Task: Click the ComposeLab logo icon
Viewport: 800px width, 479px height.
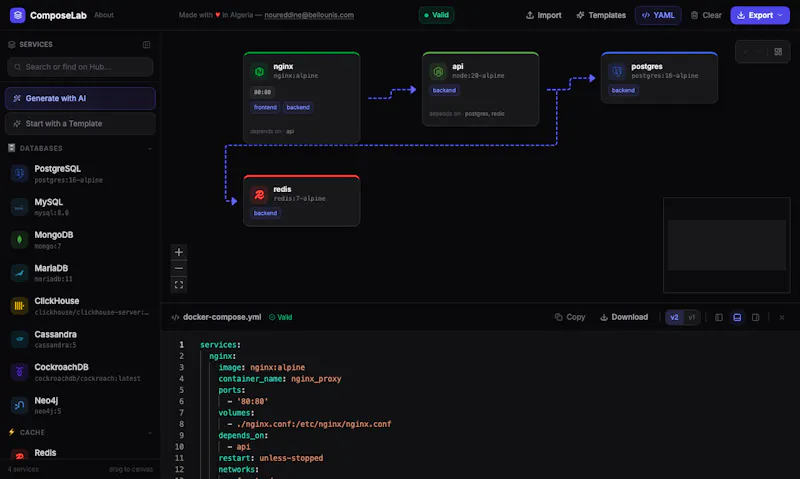Action: pyautogui.click(x=18, y=15)
